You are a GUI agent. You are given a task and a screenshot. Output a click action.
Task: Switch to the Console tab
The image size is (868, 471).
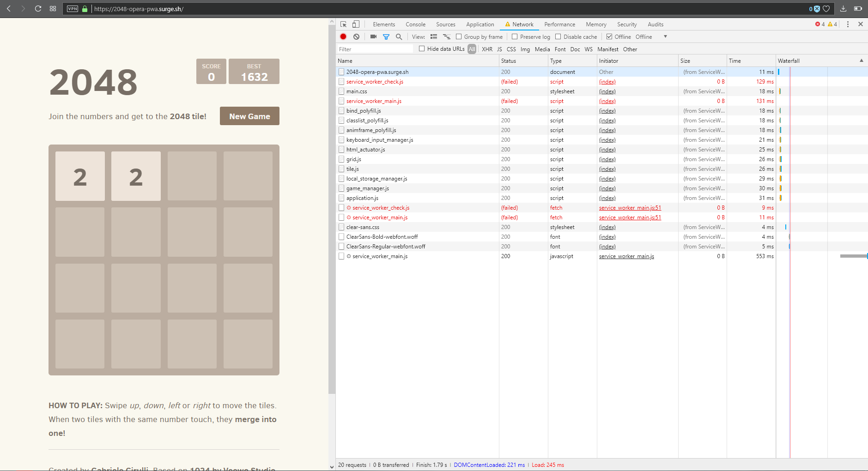[x=415, y=24]
